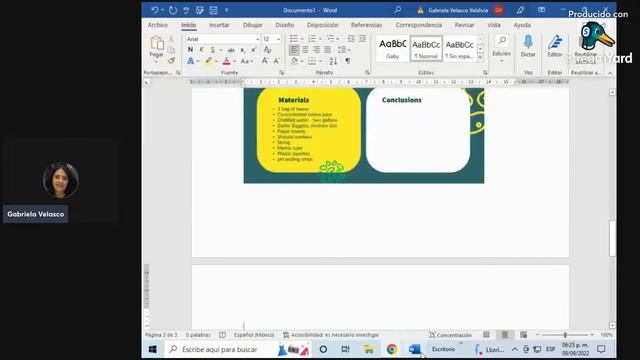Expand the styles gallery
The height and width of the screenshot is (360, 640).
[480, 58]
